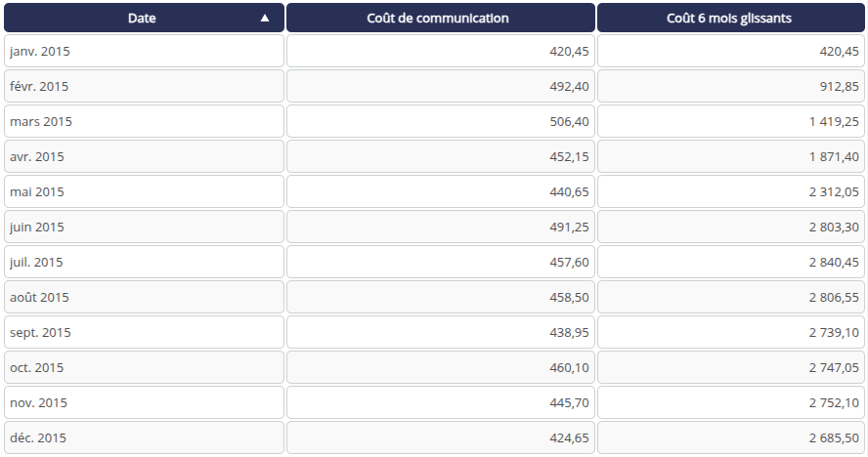The height and width of the screenshot is (457, 868).
Task: Click the mars 2015 date cell
Action: tap(144, 121)
